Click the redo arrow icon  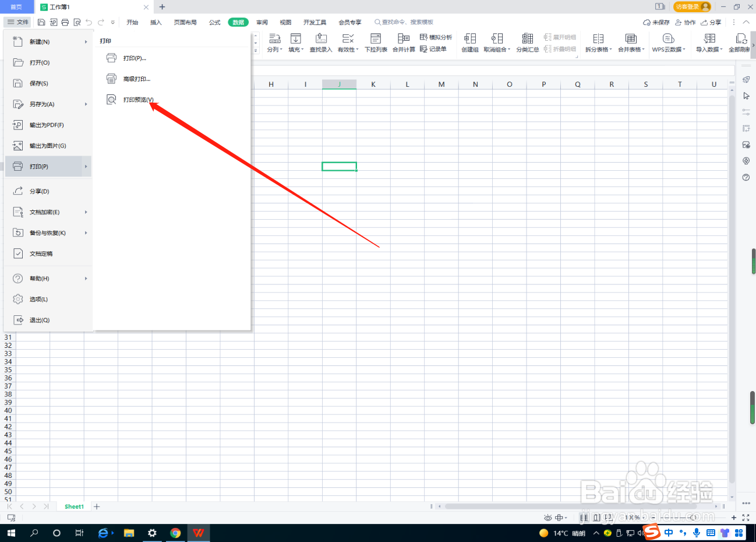pyautogui.click(x=101, y=22)
